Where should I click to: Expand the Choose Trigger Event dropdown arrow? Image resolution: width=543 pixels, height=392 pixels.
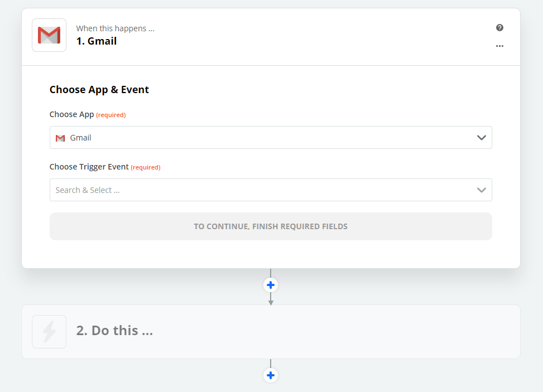point(482,190)
